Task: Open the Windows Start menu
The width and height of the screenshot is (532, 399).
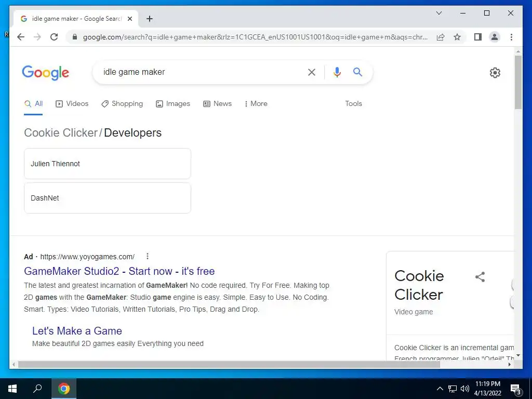Action: tap(12, 389)
